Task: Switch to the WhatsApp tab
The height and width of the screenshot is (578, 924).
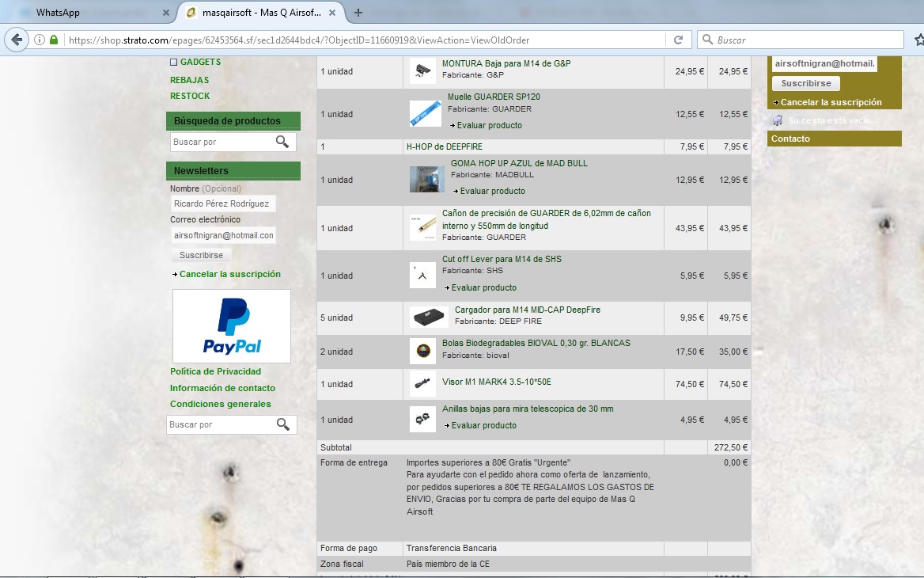Action: [87, 13]
